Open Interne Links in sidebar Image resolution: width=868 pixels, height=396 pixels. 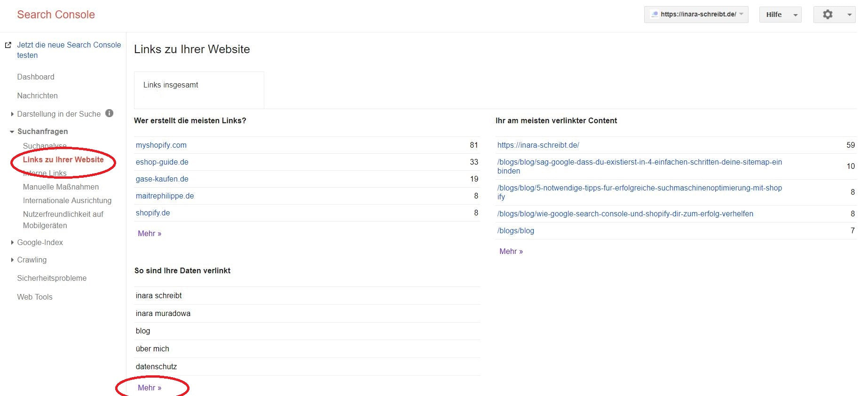[x=45, y=173]
